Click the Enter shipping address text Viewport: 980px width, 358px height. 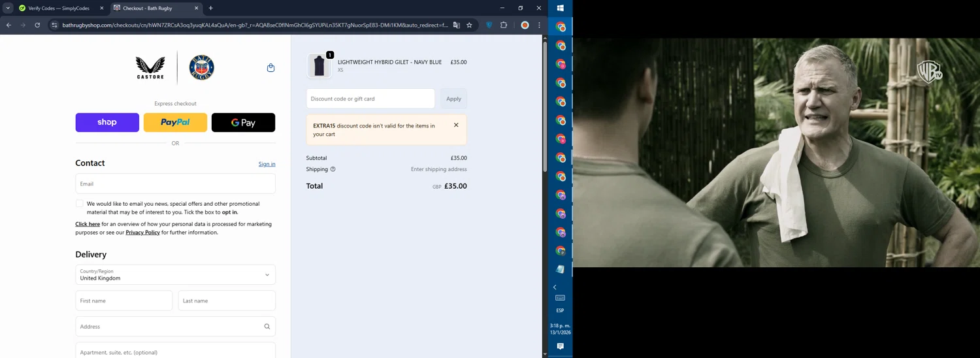tap(438, 169)
